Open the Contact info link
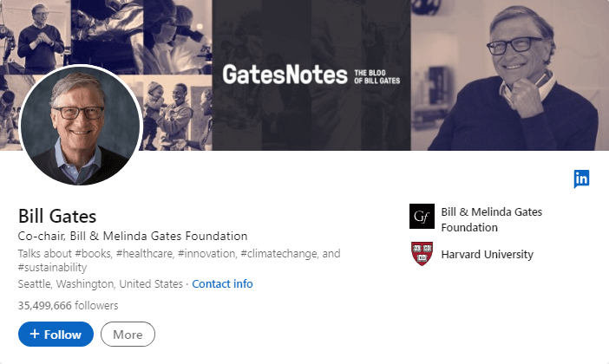The width and height of the screenshot is (609, 364). tap(222, 283)
